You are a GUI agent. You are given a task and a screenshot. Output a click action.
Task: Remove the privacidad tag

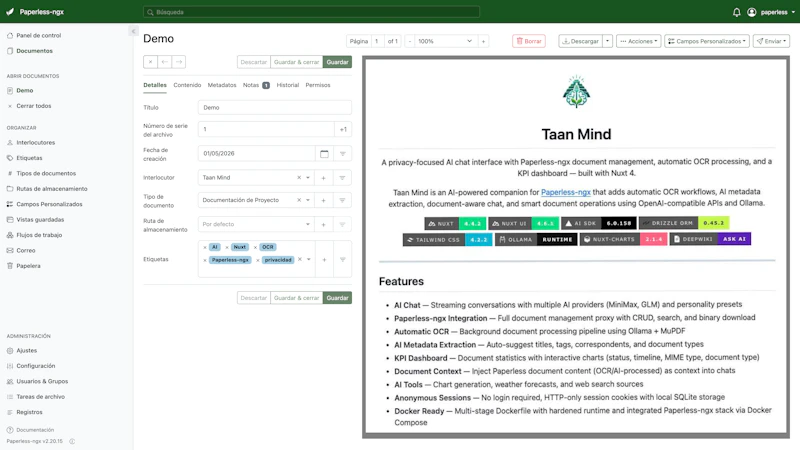point(258,260)
